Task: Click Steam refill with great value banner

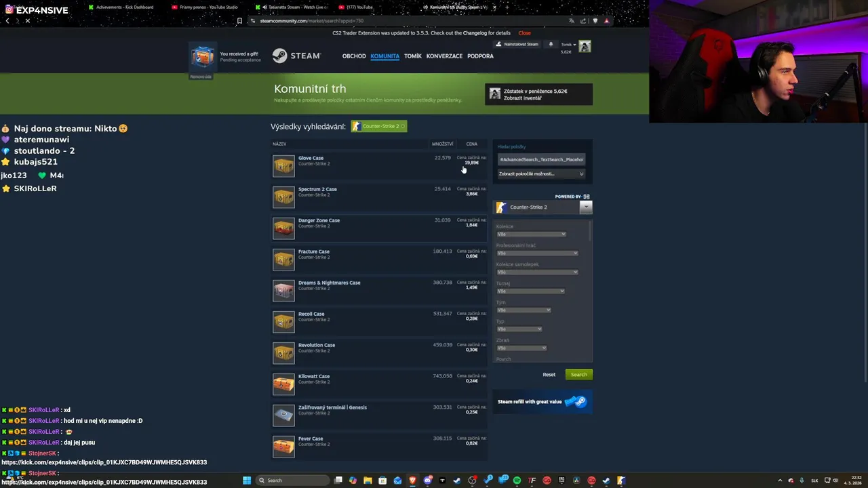Action: [x=542, y=401]
